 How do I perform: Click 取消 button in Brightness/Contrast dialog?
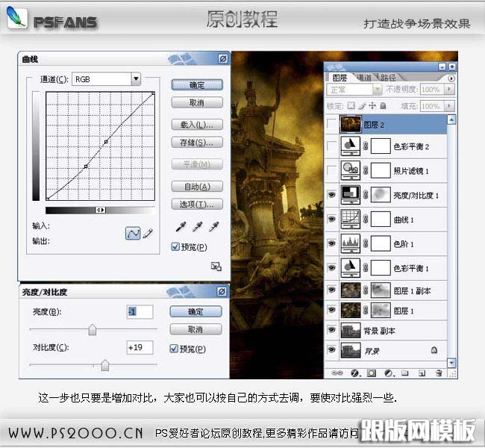click(x=195, y=329)
